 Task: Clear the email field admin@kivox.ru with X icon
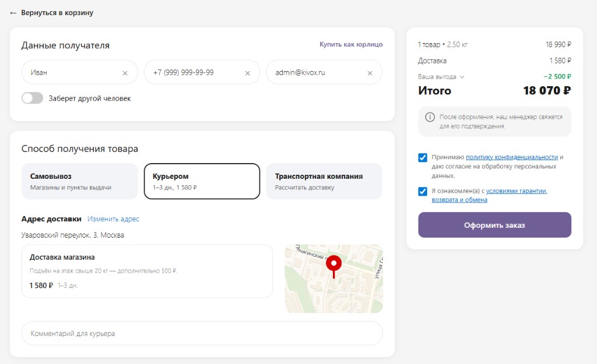[x=370, y=73]
